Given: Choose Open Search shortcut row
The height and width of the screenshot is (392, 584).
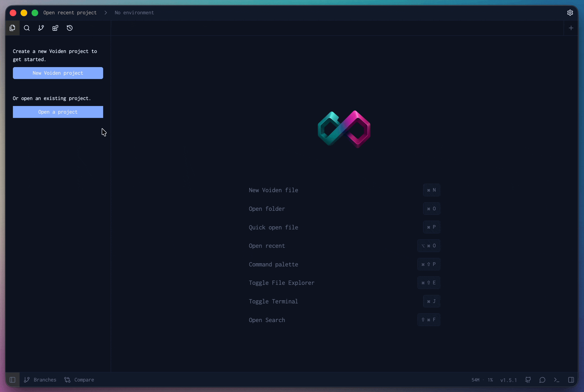Looking at the screenshot, I should tap(344, 320).
